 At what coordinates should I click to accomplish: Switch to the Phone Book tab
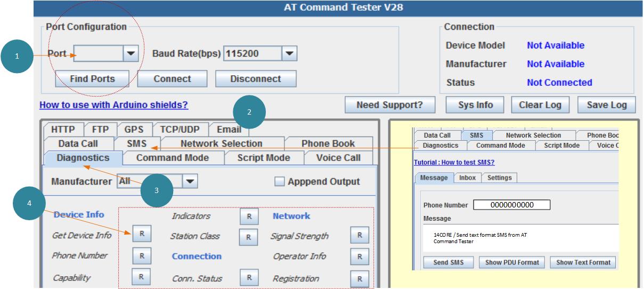click(328, 143)
